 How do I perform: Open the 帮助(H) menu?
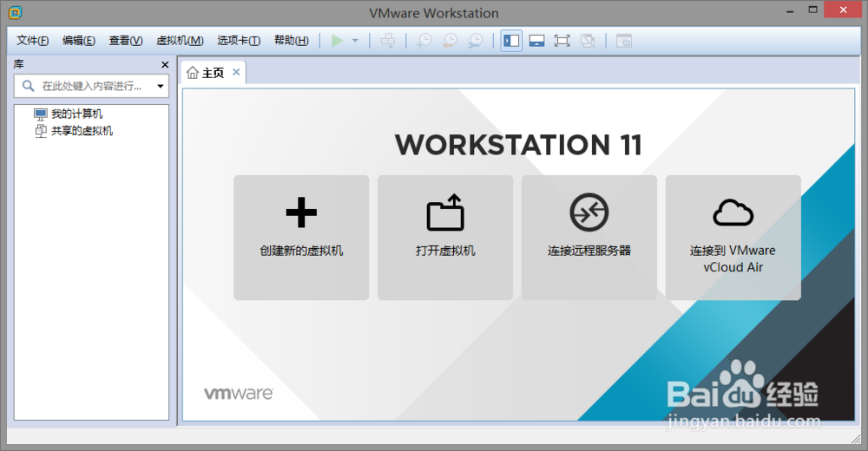[x=291, y=41]
